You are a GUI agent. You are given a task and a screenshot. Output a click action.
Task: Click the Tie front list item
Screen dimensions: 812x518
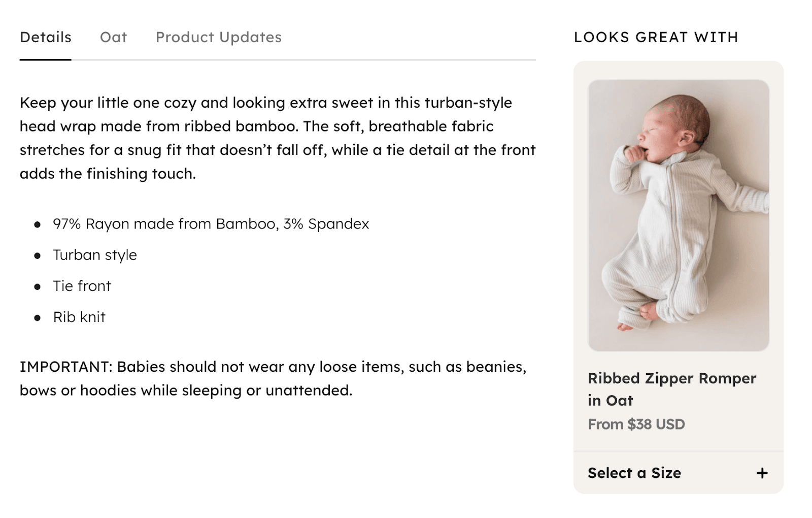pos(82,286)
